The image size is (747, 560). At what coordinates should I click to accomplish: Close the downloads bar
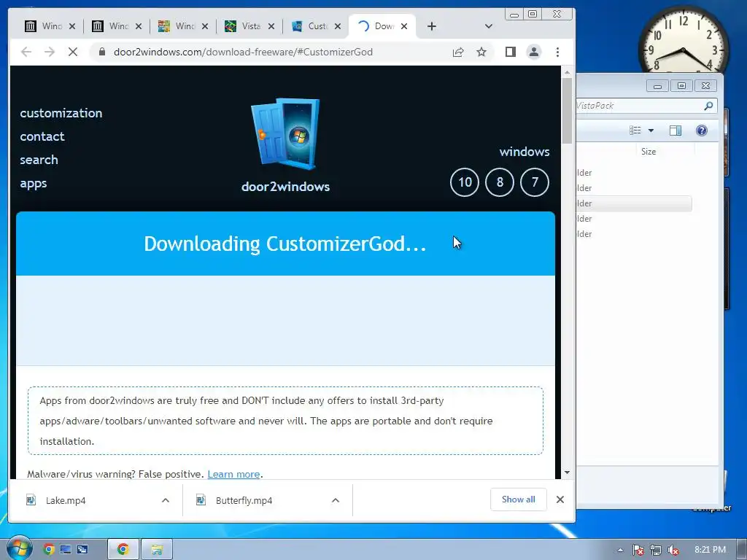(x=560, y=499)
